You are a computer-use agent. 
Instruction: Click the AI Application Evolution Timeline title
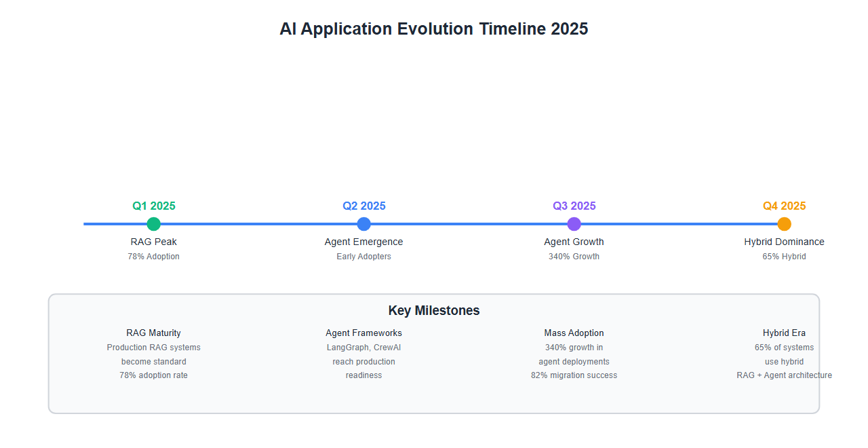coord(434,29)
